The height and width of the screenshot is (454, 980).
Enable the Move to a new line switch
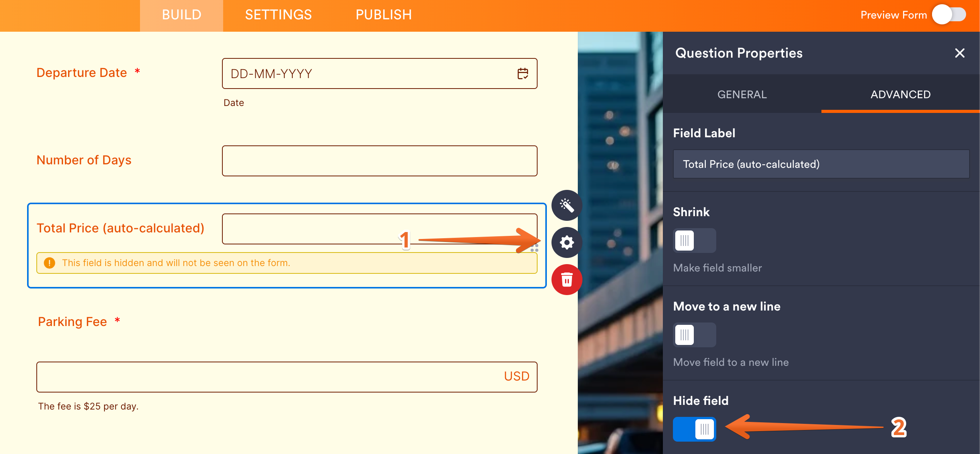[694, 335]
